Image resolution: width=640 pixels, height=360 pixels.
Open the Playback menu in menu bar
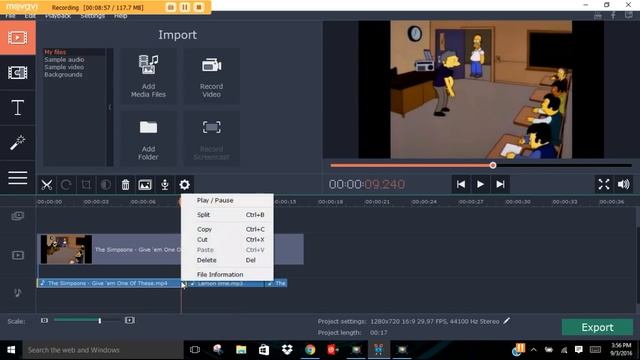click(58, 16)
